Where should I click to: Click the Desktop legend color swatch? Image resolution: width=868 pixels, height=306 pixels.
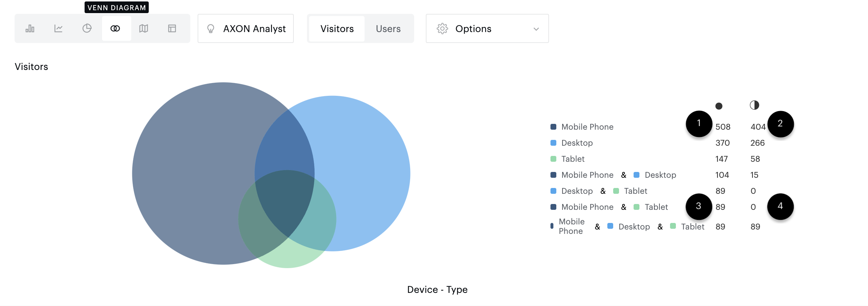(x=553, y=143)
